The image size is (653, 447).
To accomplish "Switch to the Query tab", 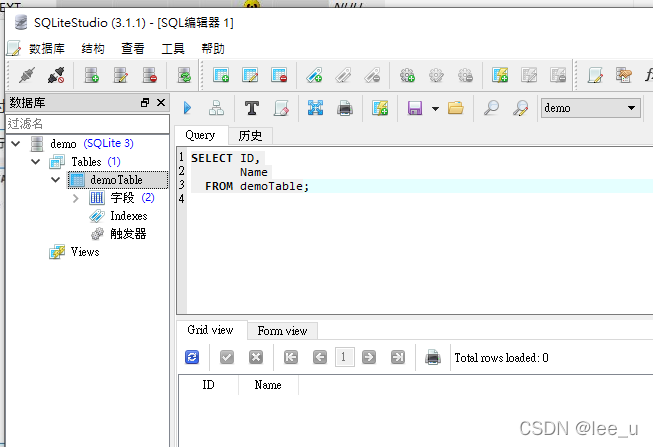I will click(200, 135).
